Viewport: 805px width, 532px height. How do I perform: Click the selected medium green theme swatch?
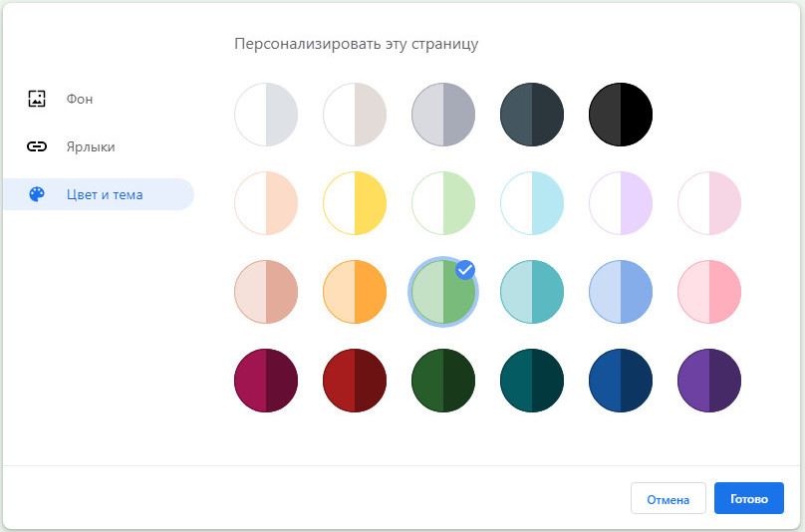(443, 292)
